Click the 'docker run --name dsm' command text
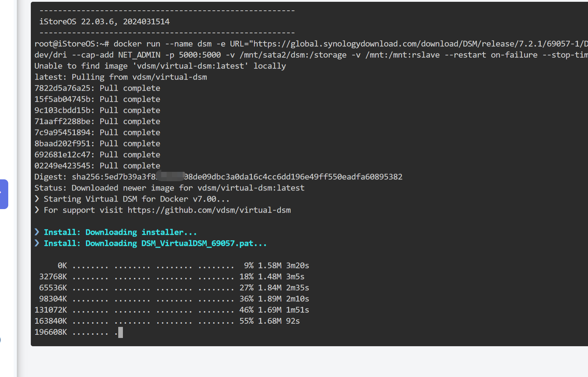The image size is (588, 377). (163, 44)
